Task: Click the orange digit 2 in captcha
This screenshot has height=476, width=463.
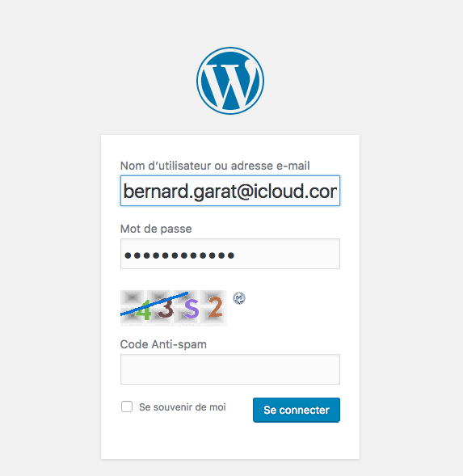Action: coord(216,307)
